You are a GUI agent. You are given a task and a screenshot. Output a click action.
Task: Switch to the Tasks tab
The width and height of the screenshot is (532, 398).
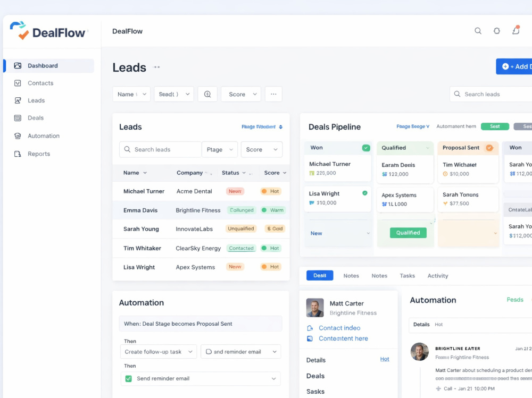coord(407,276)
